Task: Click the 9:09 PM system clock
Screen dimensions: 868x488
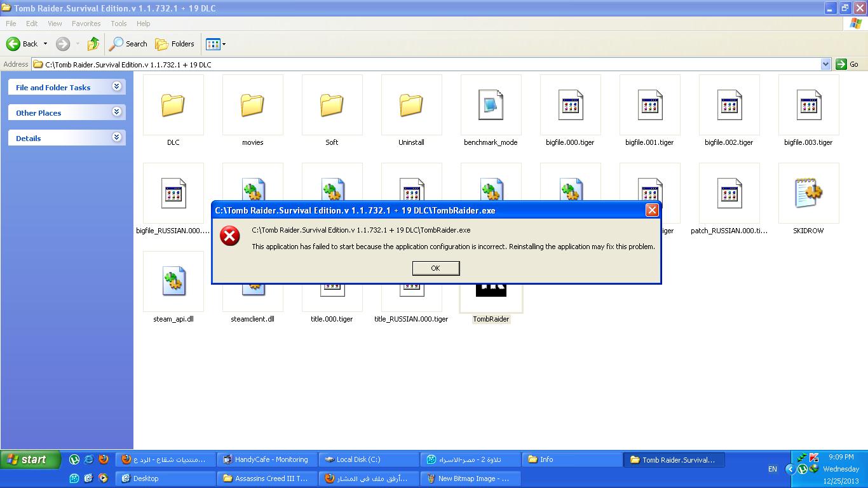Action: pos(841,457)
